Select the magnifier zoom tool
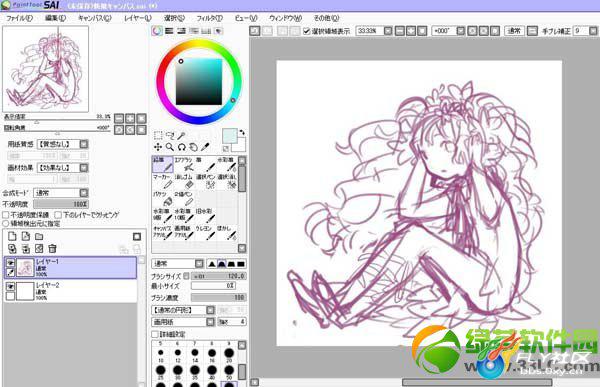The height and width of the screenshot is (387, 600). [170, 147]
